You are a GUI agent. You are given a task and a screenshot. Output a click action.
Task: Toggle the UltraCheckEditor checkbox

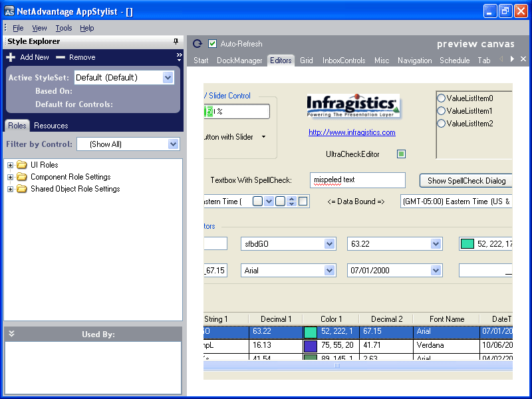point(401,153)
